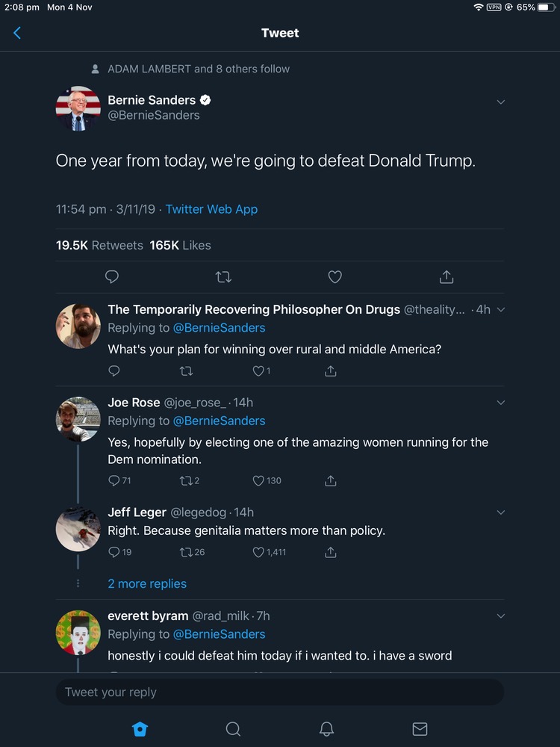Reply to Bernie Sanders' main tweet
Screen dimensions: 560x747
click(112, 277)
